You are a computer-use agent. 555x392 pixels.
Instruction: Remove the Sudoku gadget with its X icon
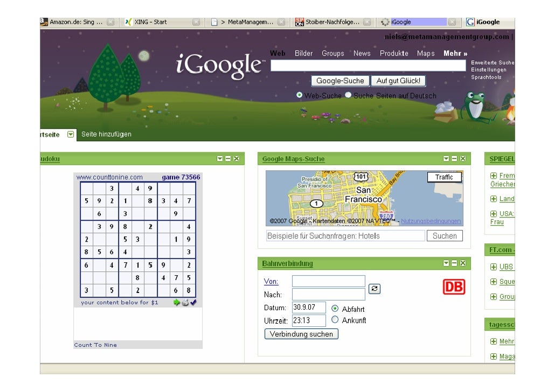[237, 158]
